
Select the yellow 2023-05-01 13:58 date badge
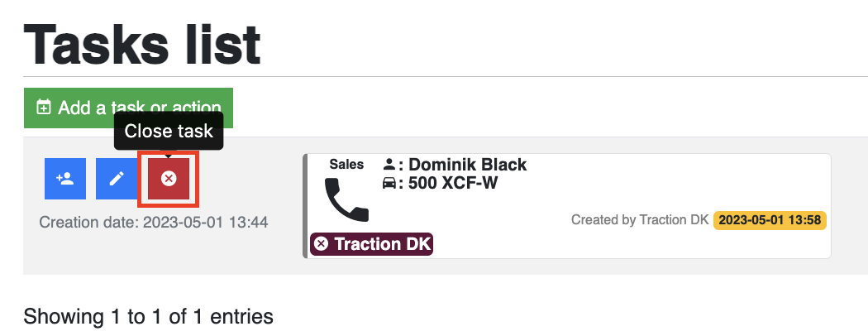(x=770, y=220)
